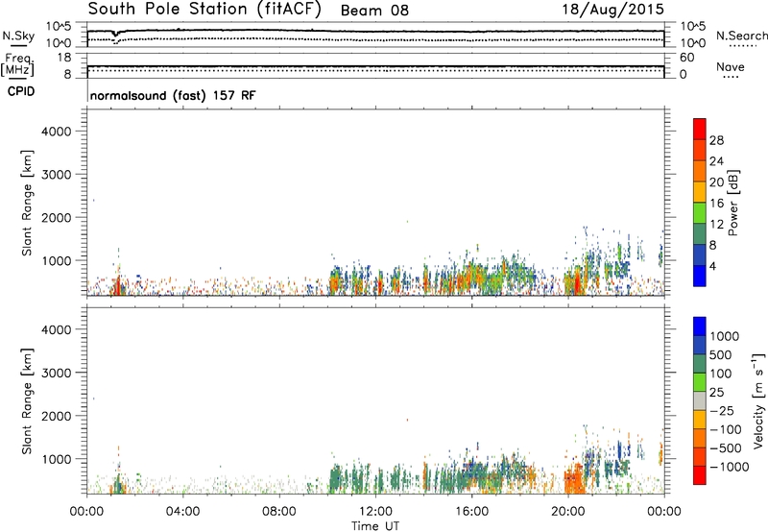Screen dimensions: 768x532
Task: Select the 4 dB colorbar label
Action: [x=712, y=267]
